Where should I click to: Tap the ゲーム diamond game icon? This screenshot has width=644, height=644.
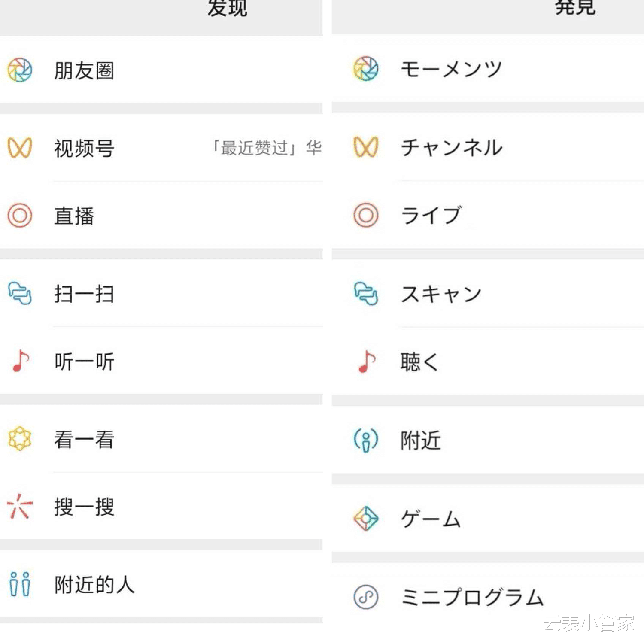pyautogui.click(x=366, y=519)
